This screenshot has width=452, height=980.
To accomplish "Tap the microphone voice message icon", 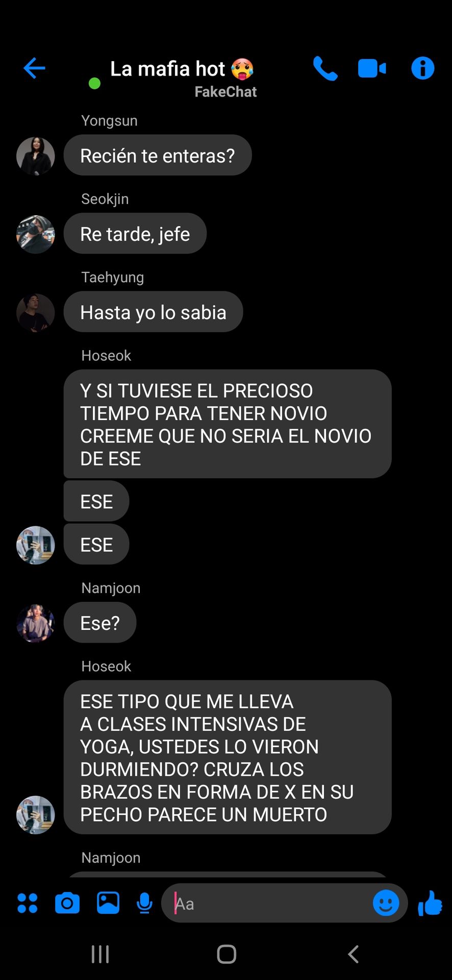I will pos(145,903).
